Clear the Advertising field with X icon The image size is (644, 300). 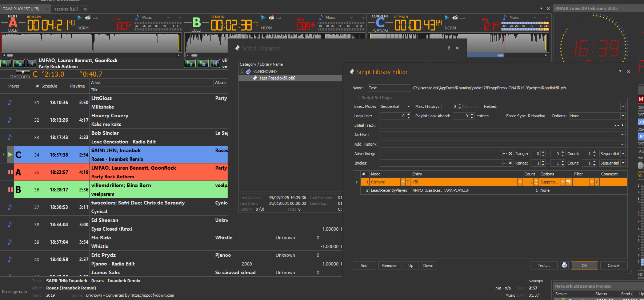coord(510,154)
